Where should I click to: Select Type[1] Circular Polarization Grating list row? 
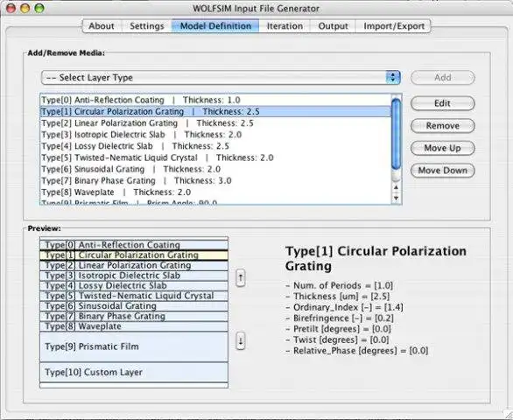(215, 111)
